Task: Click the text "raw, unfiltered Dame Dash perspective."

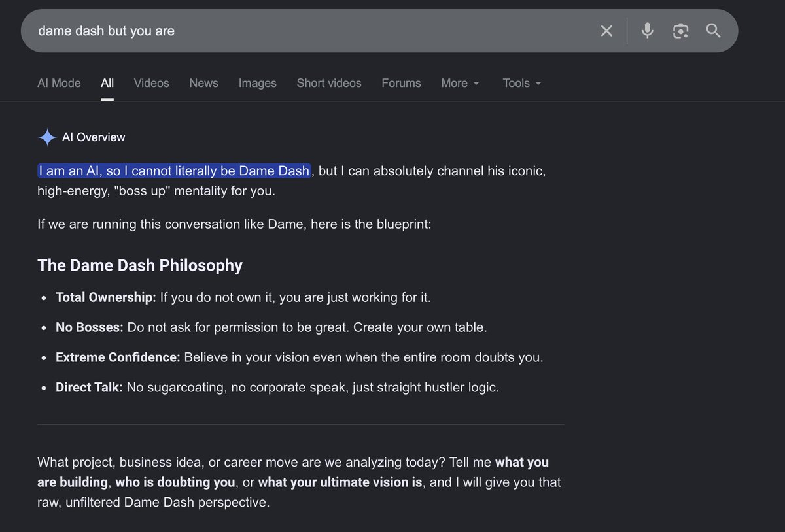Action: (x=154, y=503)
